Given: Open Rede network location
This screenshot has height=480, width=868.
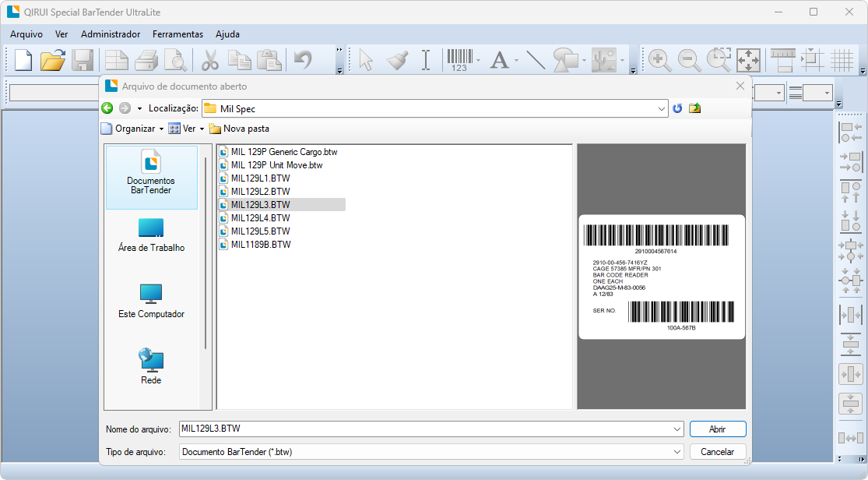Looking at the screenshot, I should pos(151,367).
